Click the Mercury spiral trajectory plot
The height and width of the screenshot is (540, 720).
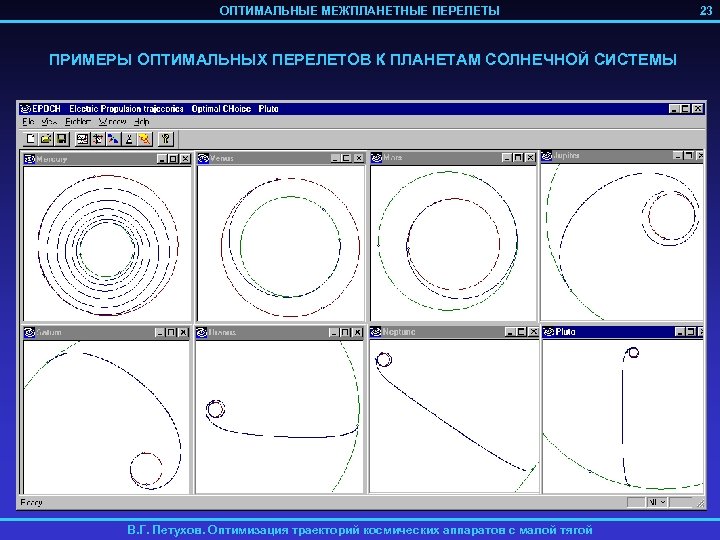click(107, 243)
